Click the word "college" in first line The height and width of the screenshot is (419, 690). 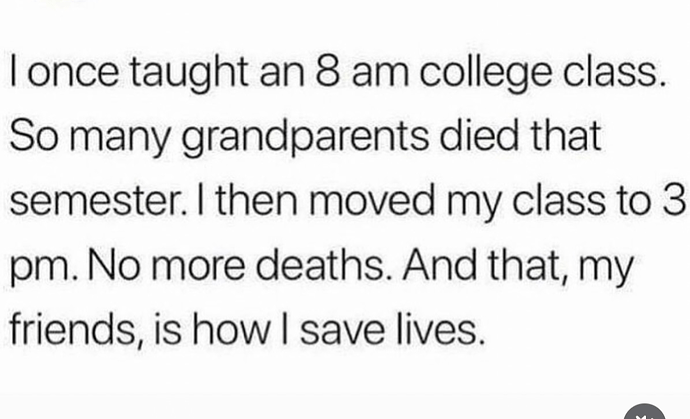click(x=485, y=74)
